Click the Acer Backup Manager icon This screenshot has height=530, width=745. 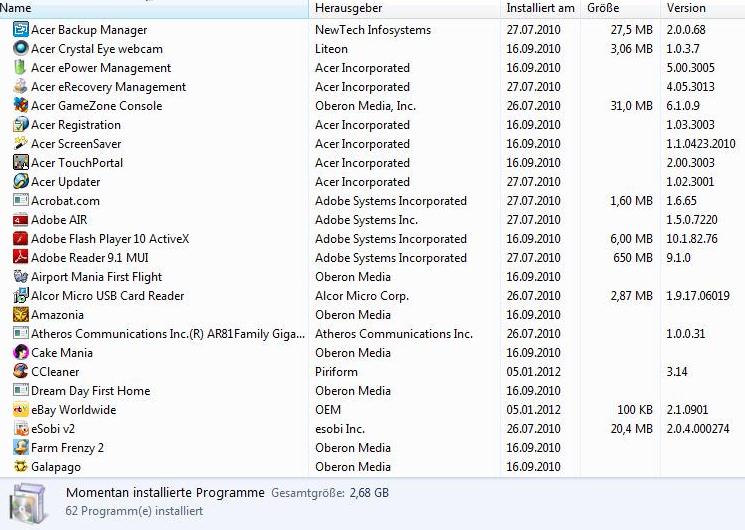coord(21,30)
